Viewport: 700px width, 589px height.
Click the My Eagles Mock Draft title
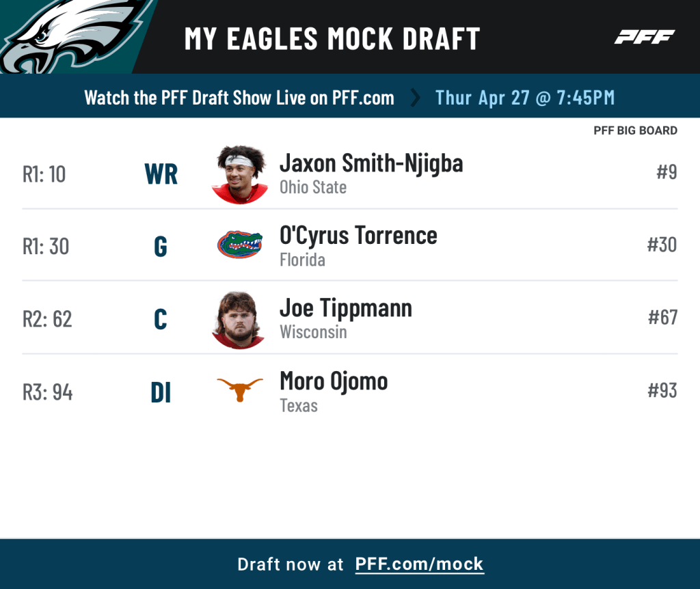(332, 39)
